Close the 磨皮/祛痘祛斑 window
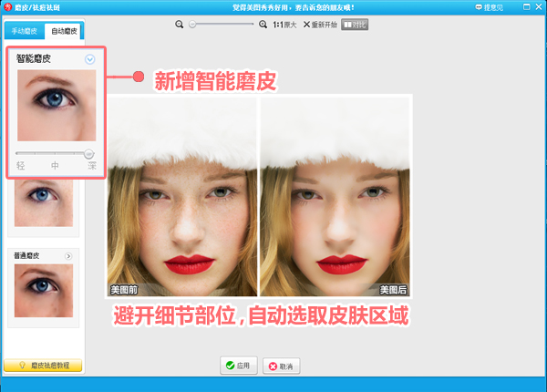This screenshot has height=392, width=547. point(539,6)
